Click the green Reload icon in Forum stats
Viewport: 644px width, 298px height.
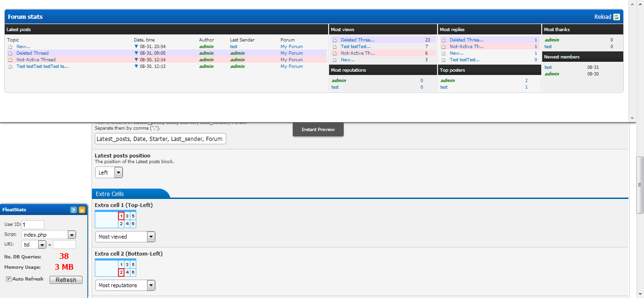(616, 17)
